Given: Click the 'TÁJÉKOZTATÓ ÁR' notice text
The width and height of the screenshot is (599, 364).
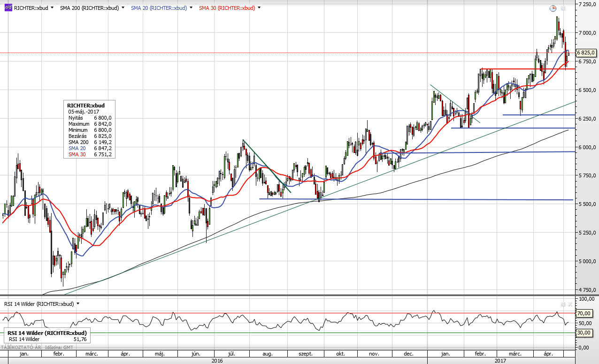Looking at the screenshot, I should coord(22,348).
